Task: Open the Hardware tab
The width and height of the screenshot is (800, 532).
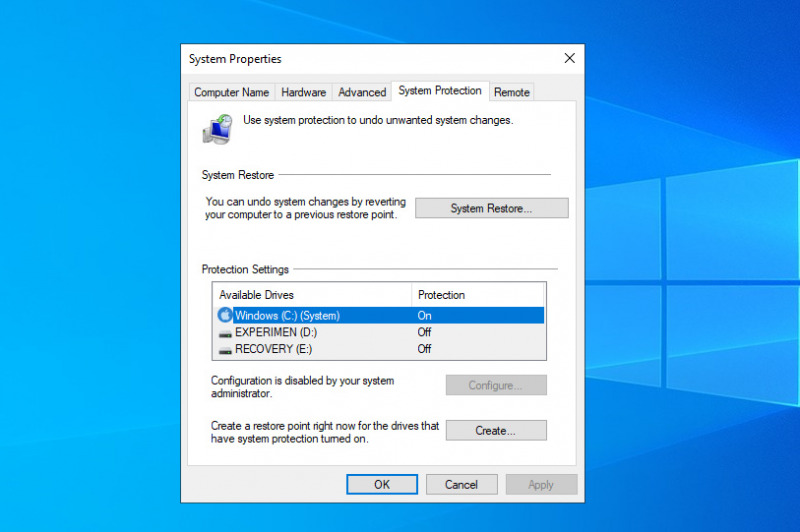Action: (303, 92)
